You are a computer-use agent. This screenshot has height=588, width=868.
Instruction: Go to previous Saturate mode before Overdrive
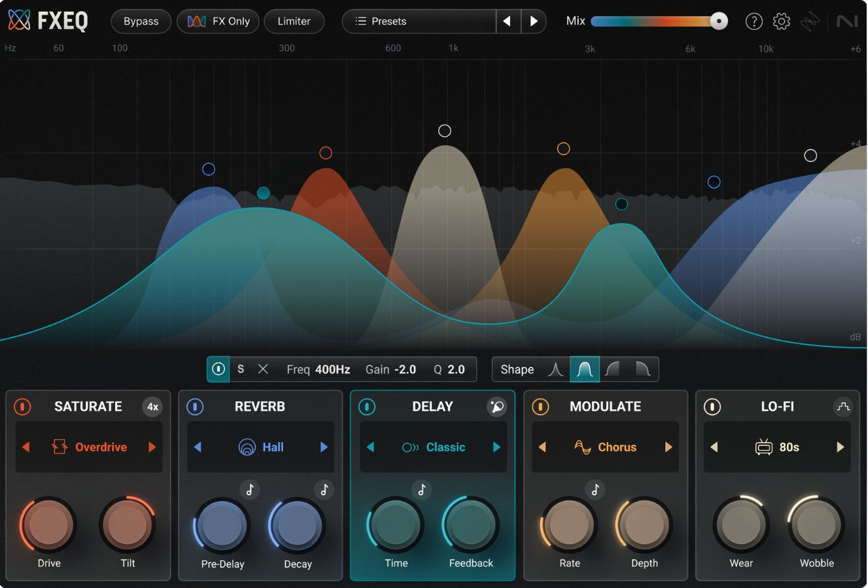tap(26, 448)
